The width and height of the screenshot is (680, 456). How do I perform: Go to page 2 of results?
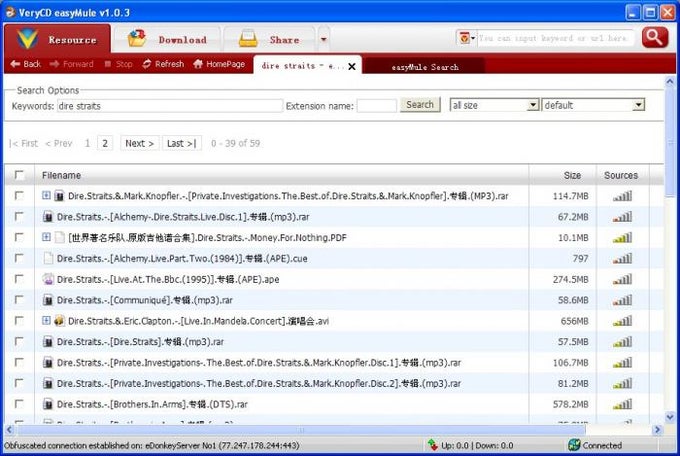pyautogui.click(x=105, y=143)
